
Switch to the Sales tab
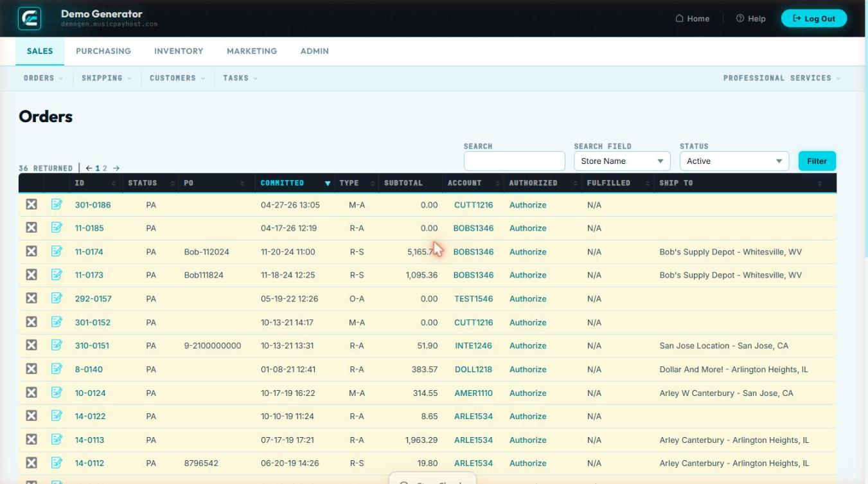(x=40, y=51)
